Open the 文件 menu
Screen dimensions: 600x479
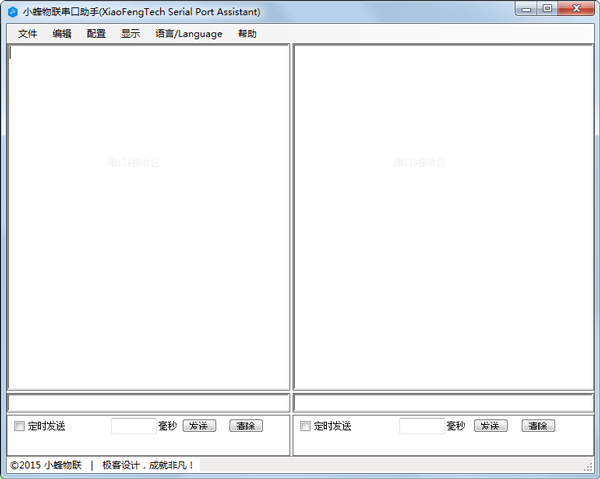(x=27, y=34)
